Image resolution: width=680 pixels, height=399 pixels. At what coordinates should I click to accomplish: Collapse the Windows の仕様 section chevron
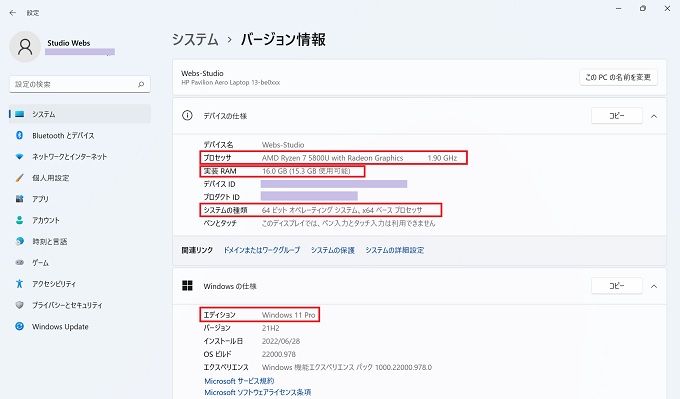[654, 286]
